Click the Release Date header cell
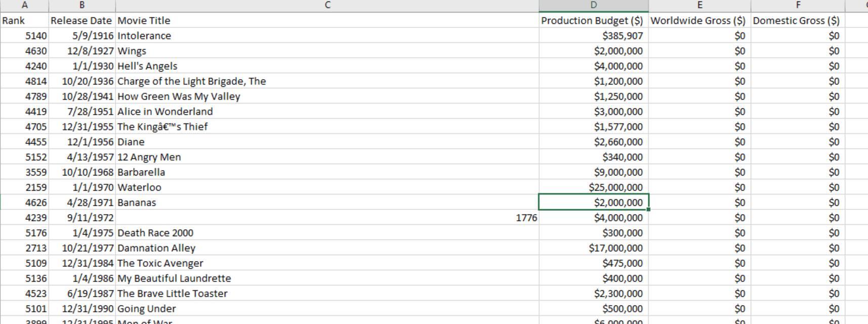 (82, 20)
